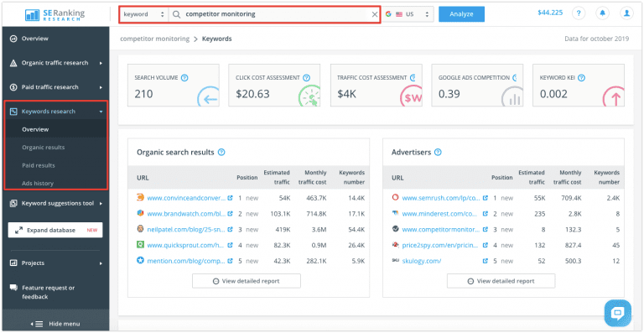Click Keyword KEI help icon
644x333 pixels.
581,78
